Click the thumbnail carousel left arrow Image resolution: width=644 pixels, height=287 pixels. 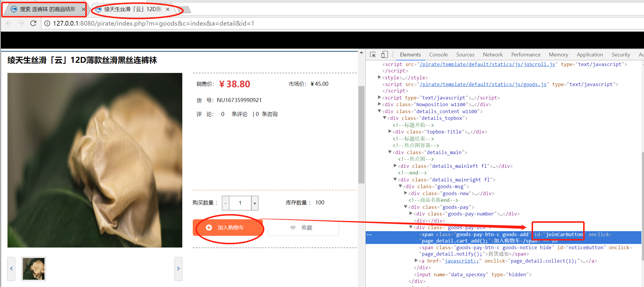click(x=11, y=269)
